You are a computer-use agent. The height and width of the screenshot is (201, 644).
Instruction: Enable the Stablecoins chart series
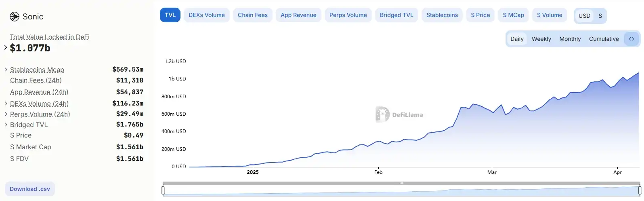pos(442,15)
